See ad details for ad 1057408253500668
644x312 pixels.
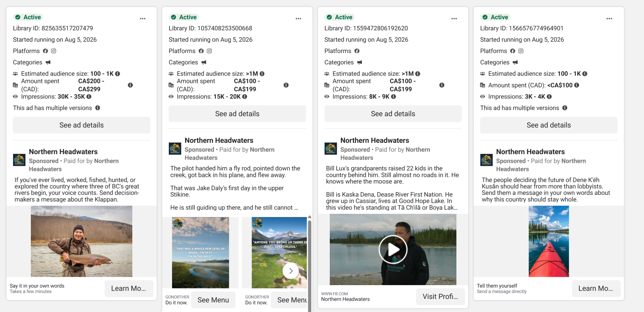pyautogui.click(x=237, y=114)
